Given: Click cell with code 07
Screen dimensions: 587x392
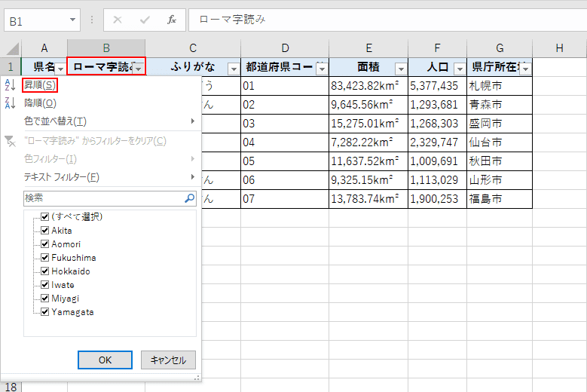Looking at the screenshot, I should [285, 199].
